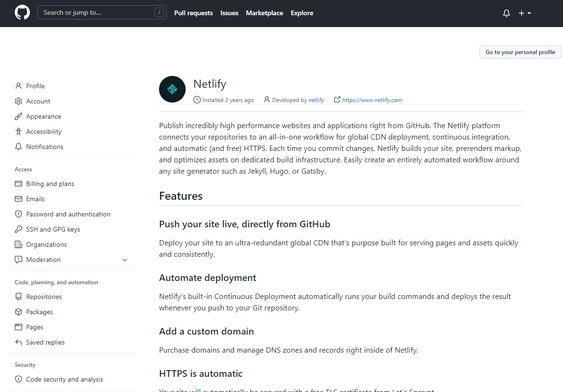This screenshot has width=563, height=392.
Task: Open Pull requests in top navigation
Action: click(194, 13)
